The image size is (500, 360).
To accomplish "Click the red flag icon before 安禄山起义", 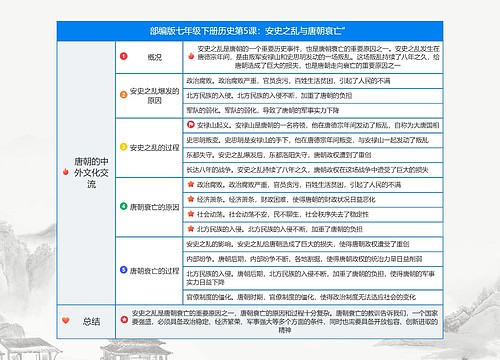I will [x=191, y=125].
